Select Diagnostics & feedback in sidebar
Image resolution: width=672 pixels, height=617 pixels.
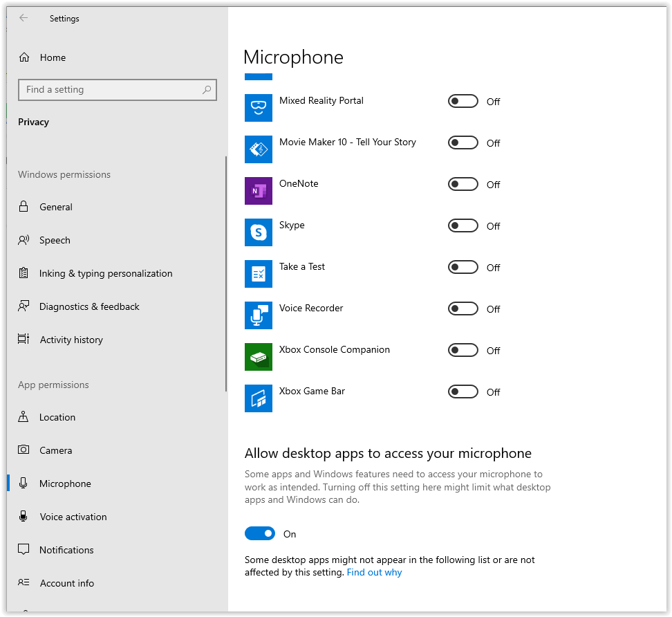(89, 306)
